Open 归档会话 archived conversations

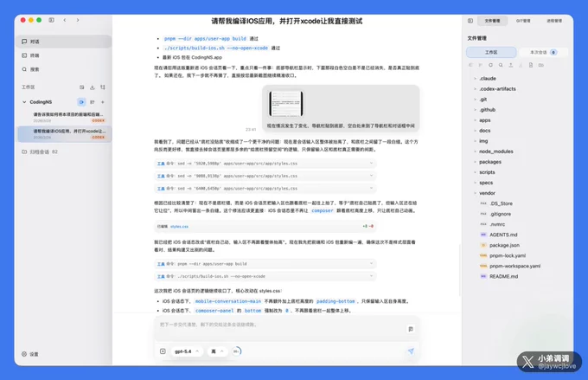40,151
